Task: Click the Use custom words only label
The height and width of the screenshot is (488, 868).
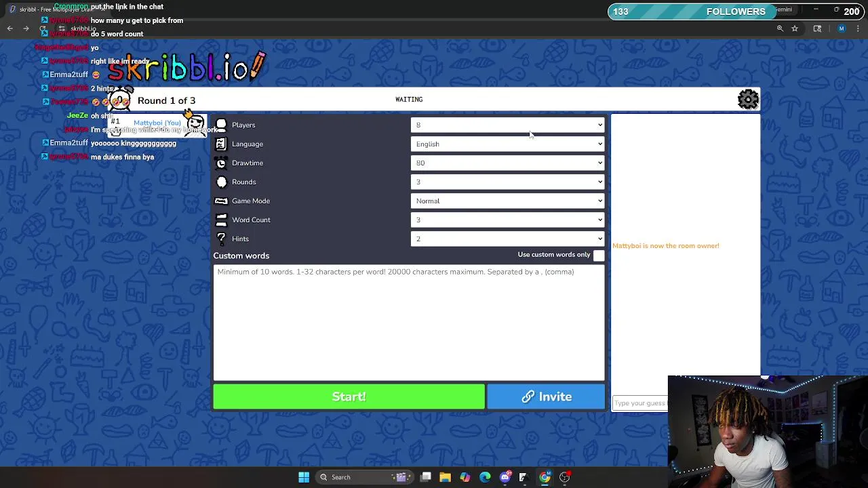Action: (554, 255)
